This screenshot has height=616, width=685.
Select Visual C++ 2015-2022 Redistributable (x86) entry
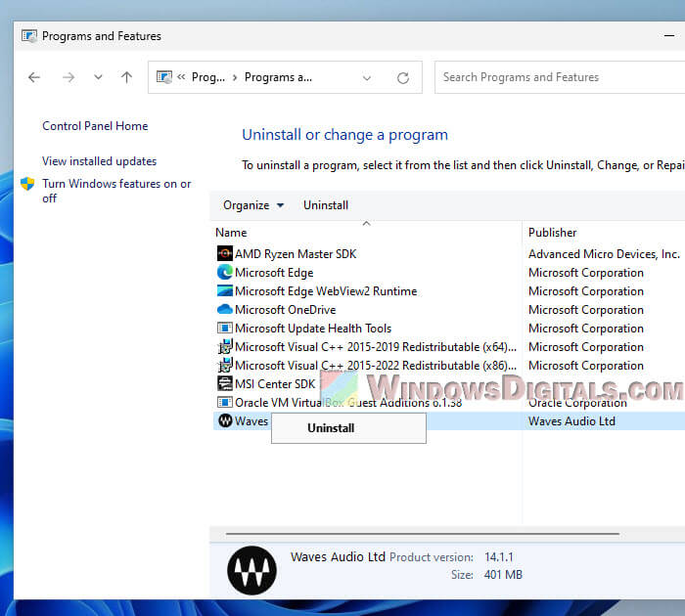click(x=376, y=366)
